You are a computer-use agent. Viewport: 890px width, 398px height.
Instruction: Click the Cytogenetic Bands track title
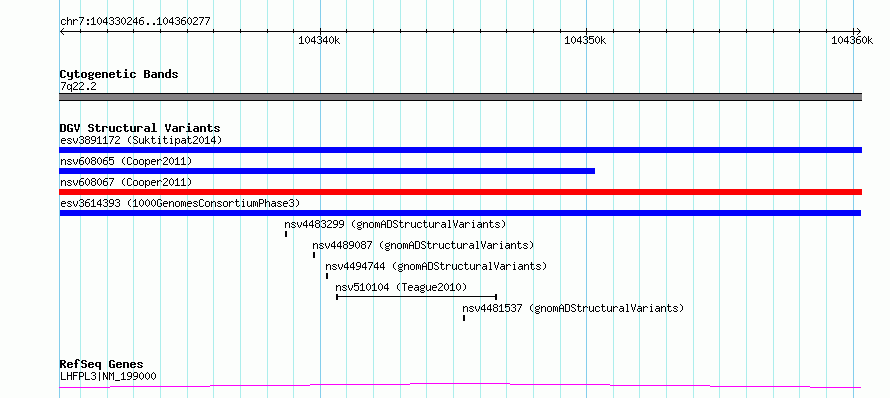pos(119,74)
